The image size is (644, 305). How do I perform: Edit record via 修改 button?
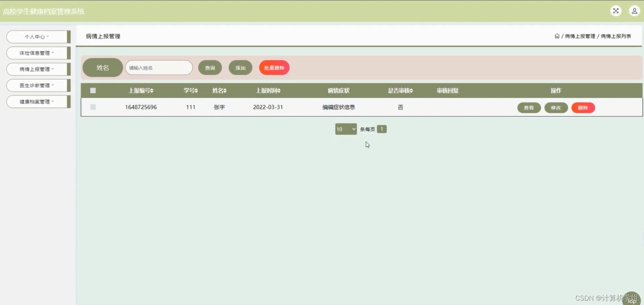click(x=556, y=108)
